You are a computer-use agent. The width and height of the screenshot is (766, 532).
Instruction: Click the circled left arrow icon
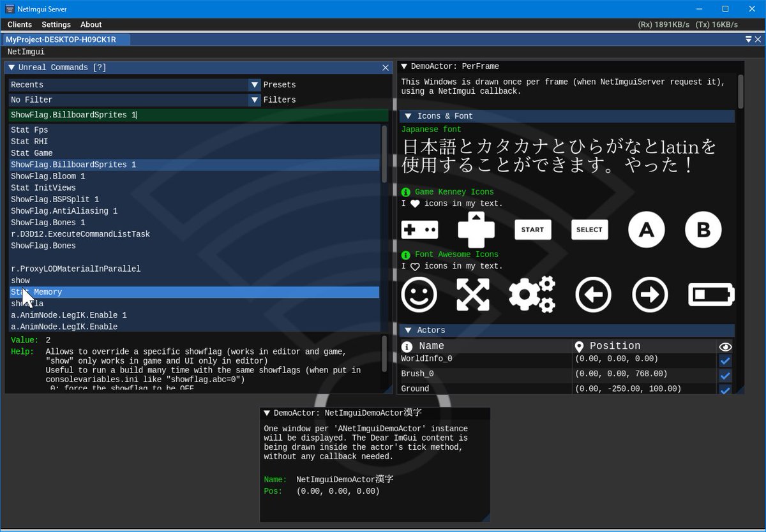coord(593,295)
